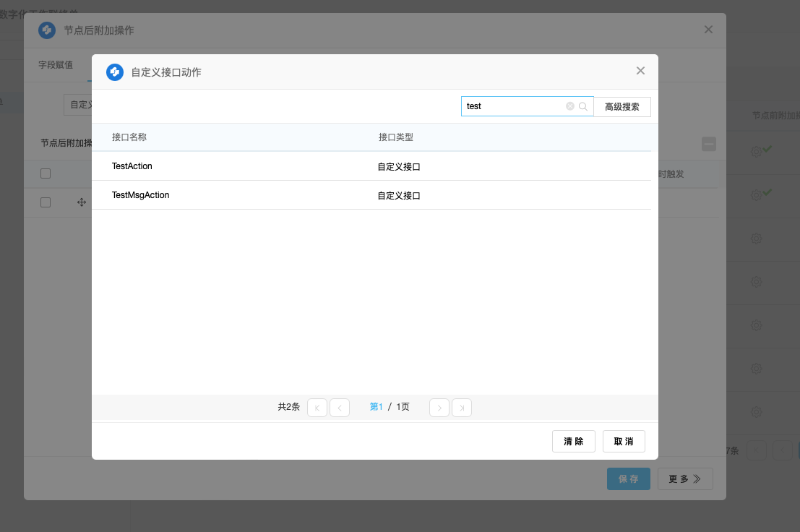The image size is (800, 532).
Task: Click the double-chevron icon on 更多 button
Action: 697,479
